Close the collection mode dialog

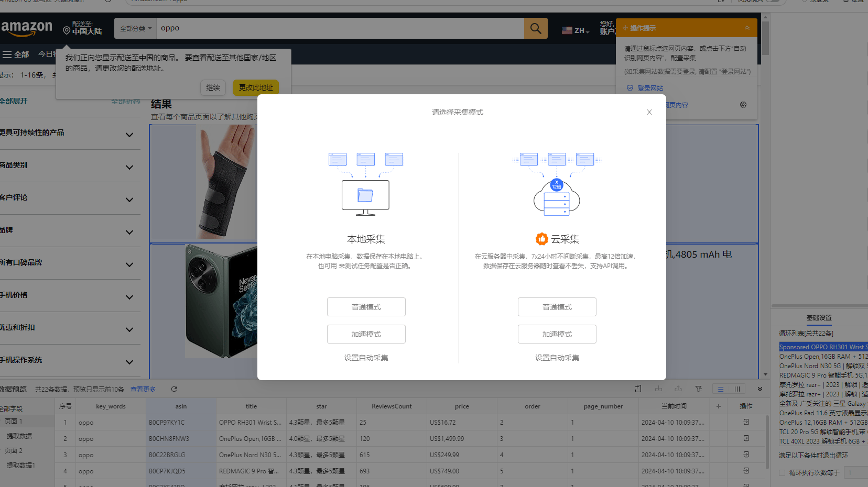(649, 112)
